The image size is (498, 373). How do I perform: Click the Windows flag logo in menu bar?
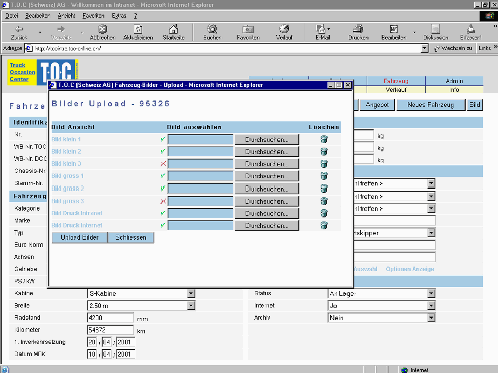489,16
